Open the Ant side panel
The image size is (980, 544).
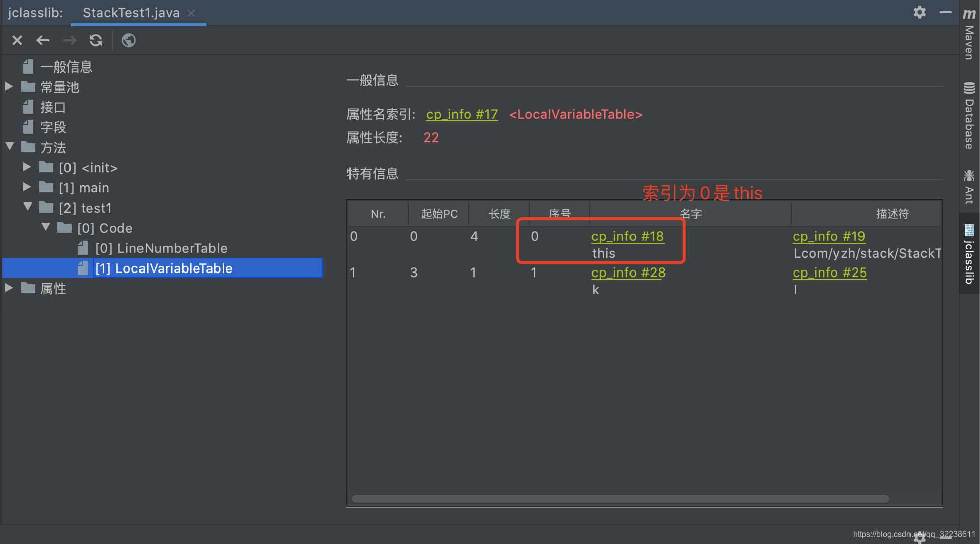click(x=969, y=186)
